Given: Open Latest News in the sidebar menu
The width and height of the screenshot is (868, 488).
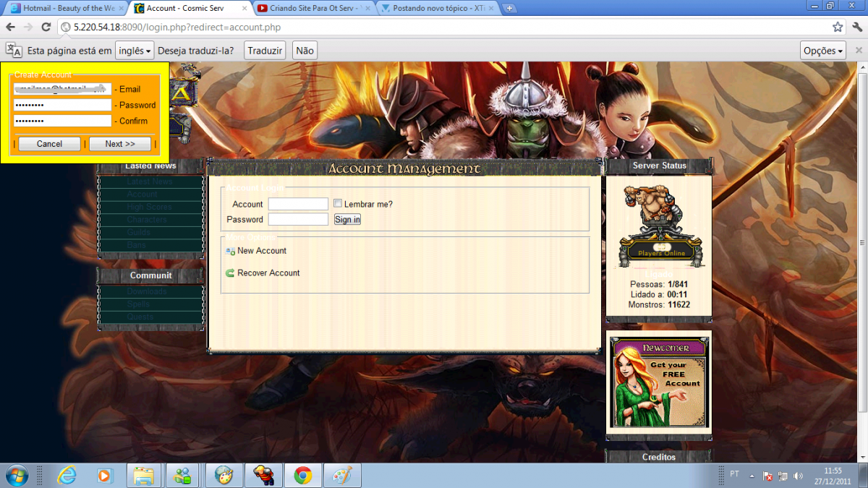Looking at the screenshot, I should click(150, 181).
